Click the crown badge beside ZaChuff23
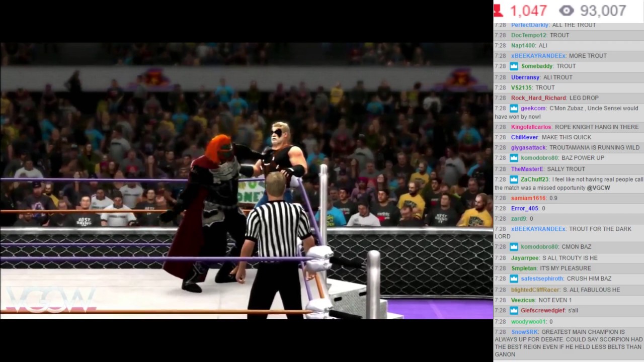The image size is (644, 362). 514,179
